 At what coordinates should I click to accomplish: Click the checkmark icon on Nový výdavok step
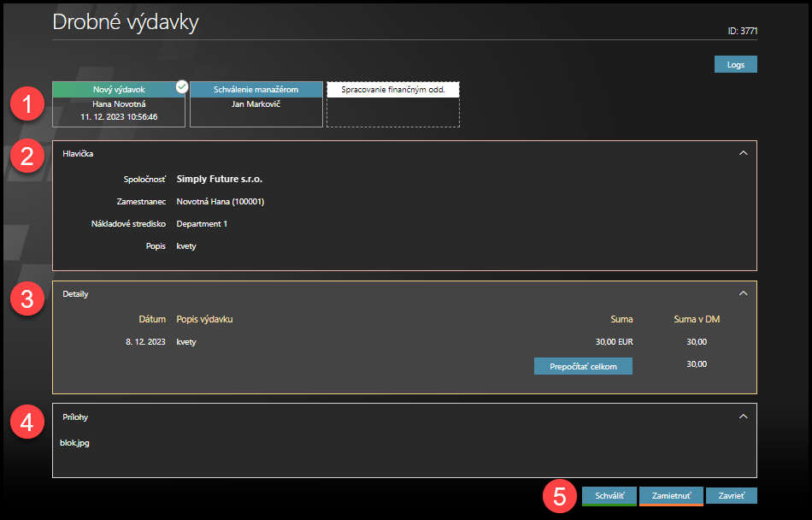pyautogui.click(x=181, y=86)
